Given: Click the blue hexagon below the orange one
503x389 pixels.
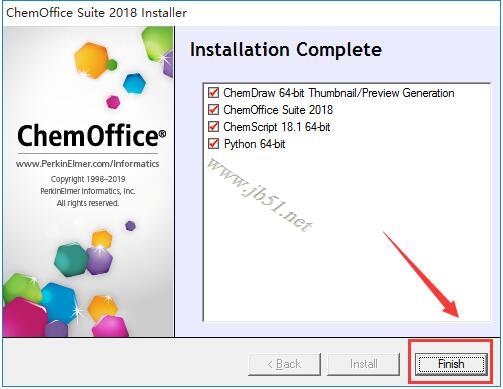Looking at the screenshot, I should pos(134,83).
